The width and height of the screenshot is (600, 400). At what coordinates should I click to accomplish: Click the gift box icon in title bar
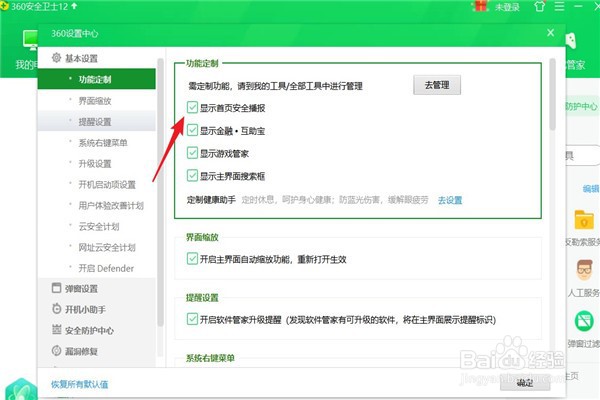click(481, 6)
